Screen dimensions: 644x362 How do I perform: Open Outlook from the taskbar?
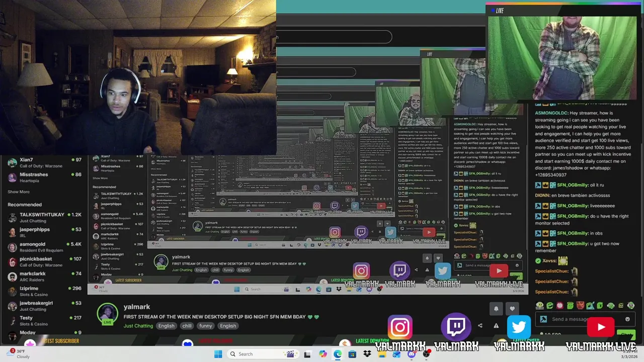tap(396, 354)
